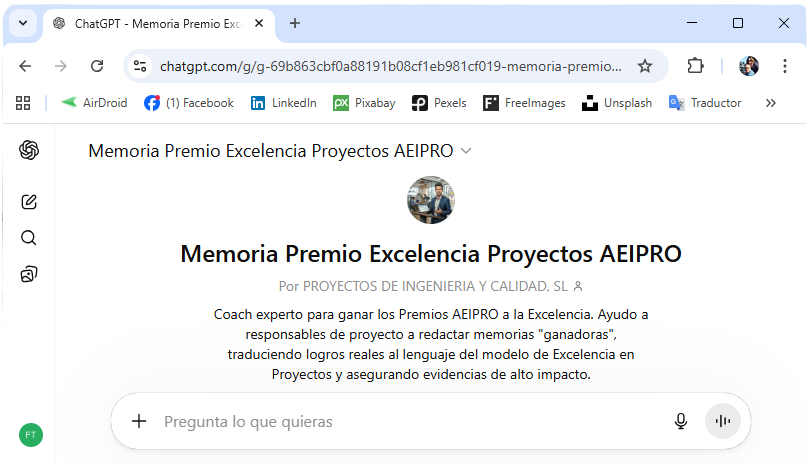809x467 pixels.
Task: Select the ChatGPT Memoria Premio tab
Action: pos(157,24)
